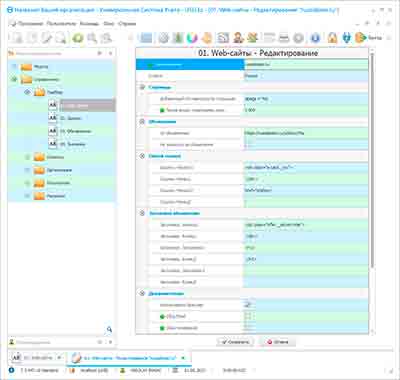This screenshot has height=380, width=400.
Task: Click the Сохранить button
Action: pyautogui.click(x=235, y=342)
